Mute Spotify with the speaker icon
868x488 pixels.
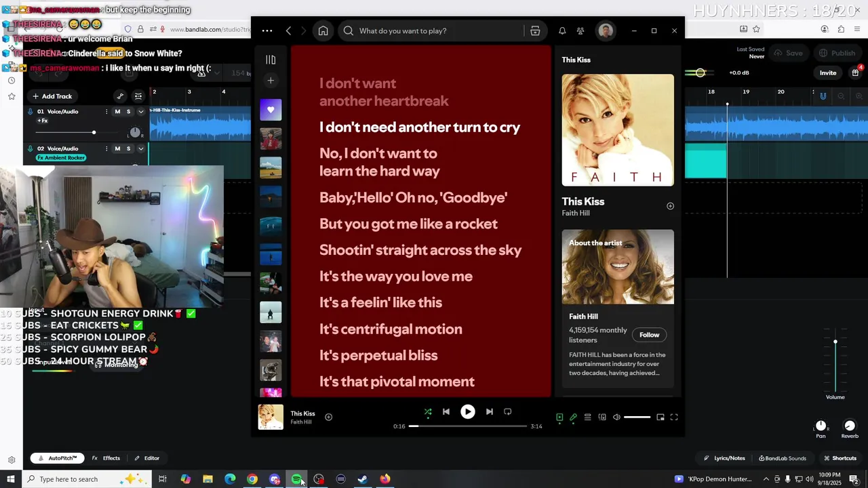616,418
